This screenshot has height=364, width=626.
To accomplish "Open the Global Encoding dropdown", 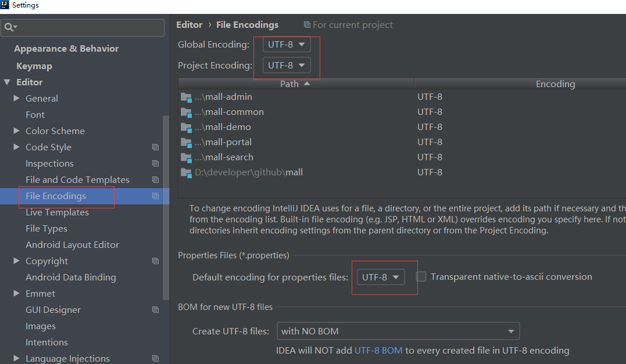I will 287,44.
